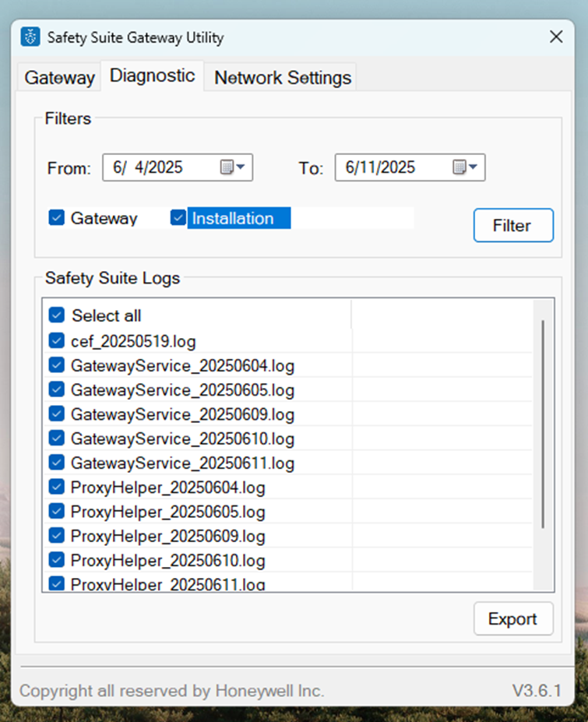Click the Gateway filter label text
Screen dimensions: 588x722
tap(104, 218)
